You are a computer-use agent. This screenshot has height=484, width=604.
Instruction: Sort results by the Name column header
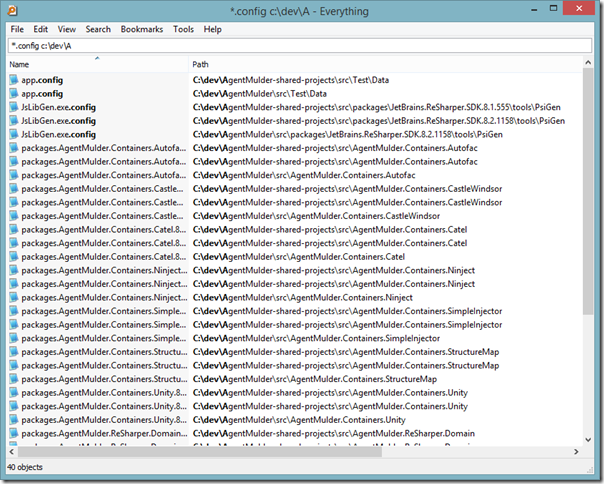click(97, 64)
